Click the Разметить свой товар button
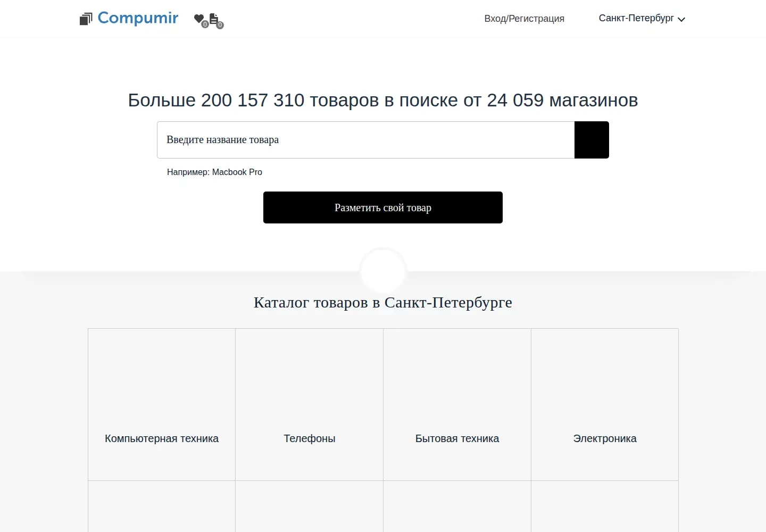The height and width of the screenshot is (532, 766). [383, 207]
